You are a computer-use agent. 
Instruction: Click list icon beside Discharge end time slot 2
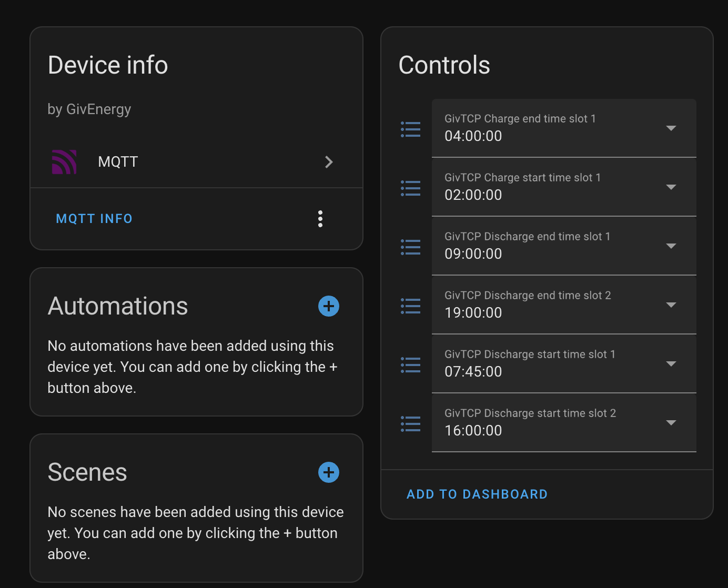410,306
